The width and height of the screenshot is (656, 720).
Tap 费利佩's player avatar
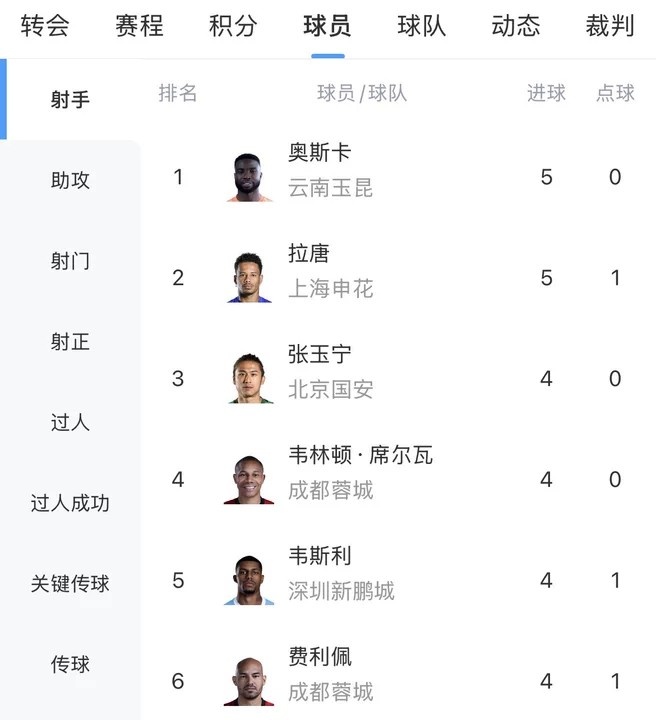coord(249,681)
